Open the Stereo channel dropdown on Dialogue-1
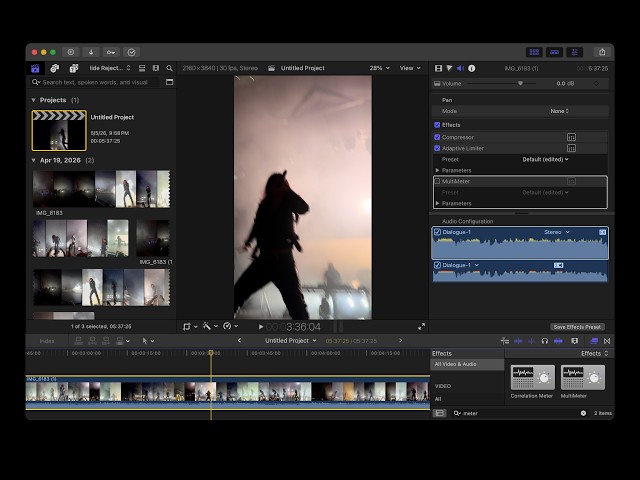The height and width of the screenshot is (480, 640). [x=557, y=232]
